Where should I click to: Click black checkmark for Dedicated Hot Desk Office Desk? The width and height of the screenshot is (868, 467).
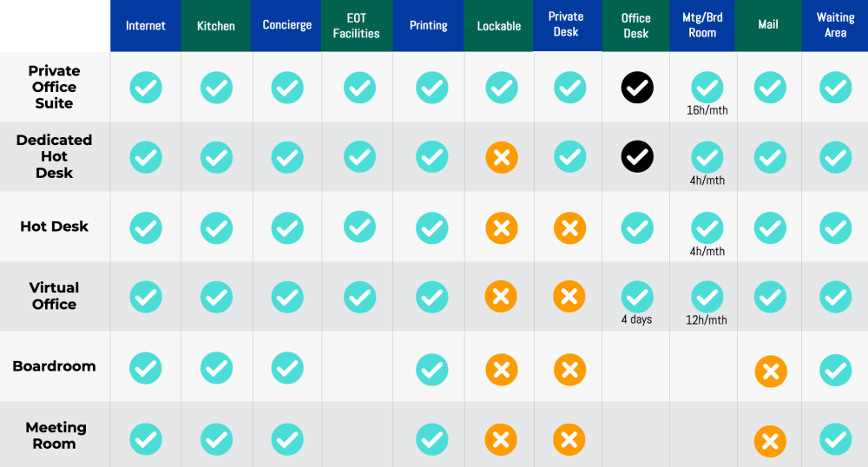[x=637, y=156]
